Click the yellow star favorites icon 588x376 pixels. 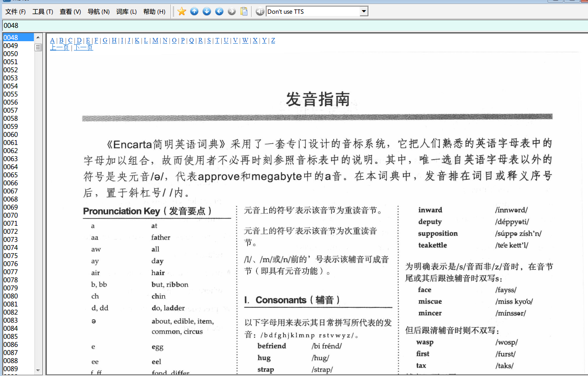point(182,11)
